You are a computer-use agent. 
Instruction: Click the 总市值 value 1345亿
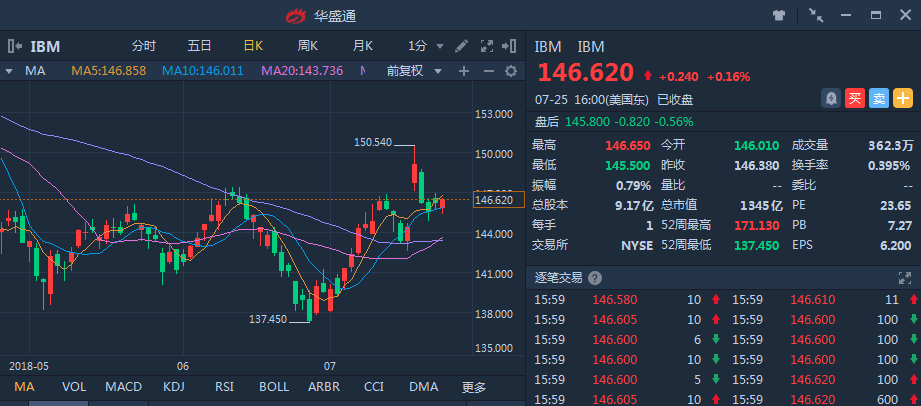[761, 206]
